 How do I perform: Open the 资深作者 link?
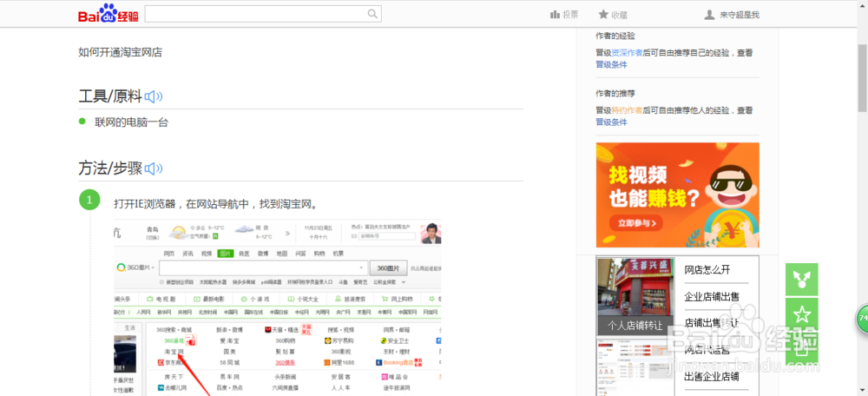coord(627,53)
